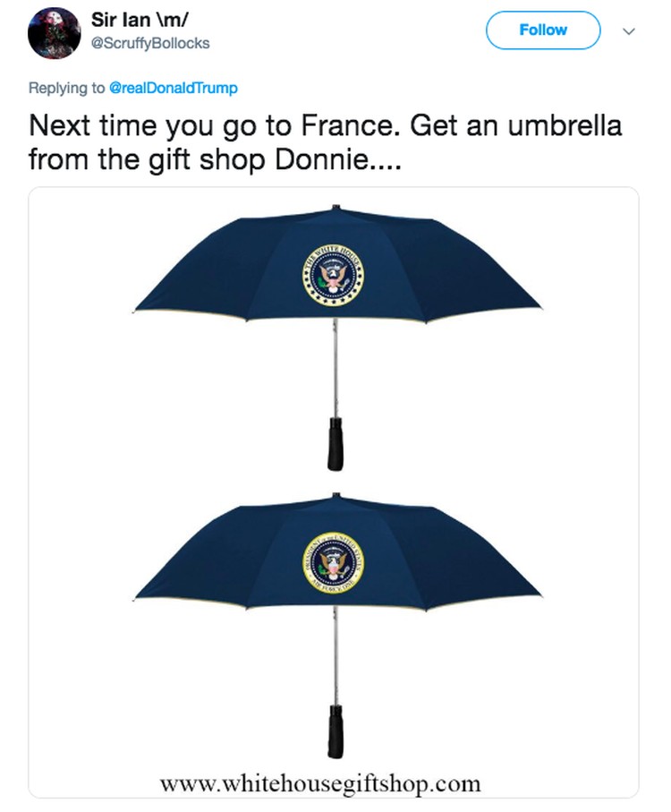Click the White House seal on top umbrella
The width and height of the screenshot is (671, 812).
tap(333, 273)
